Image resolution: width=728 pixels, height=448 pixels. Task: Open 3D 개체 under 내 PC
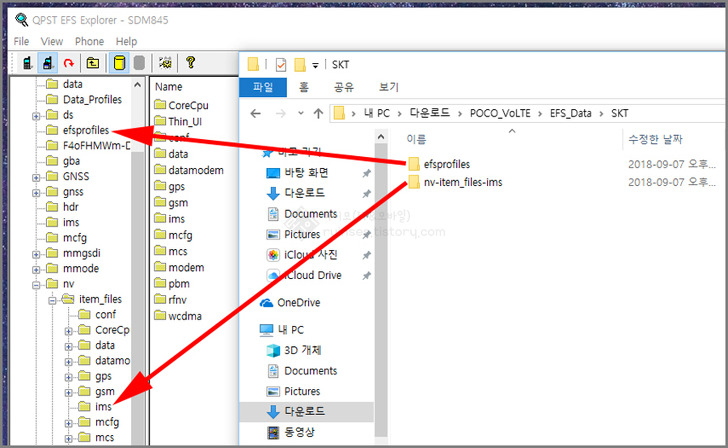tap(302, 350)
